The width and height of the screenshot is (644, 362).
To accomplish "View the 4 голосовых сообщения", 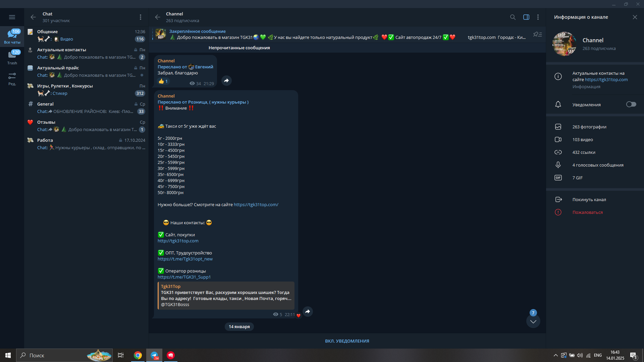I will click(595, 165).
